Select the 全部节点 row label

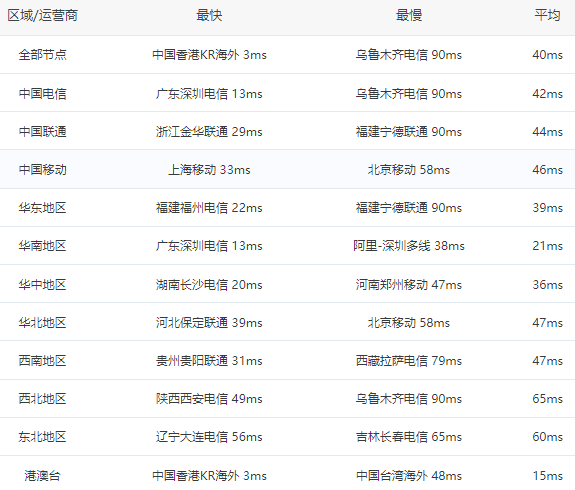[x=43, y=55]
